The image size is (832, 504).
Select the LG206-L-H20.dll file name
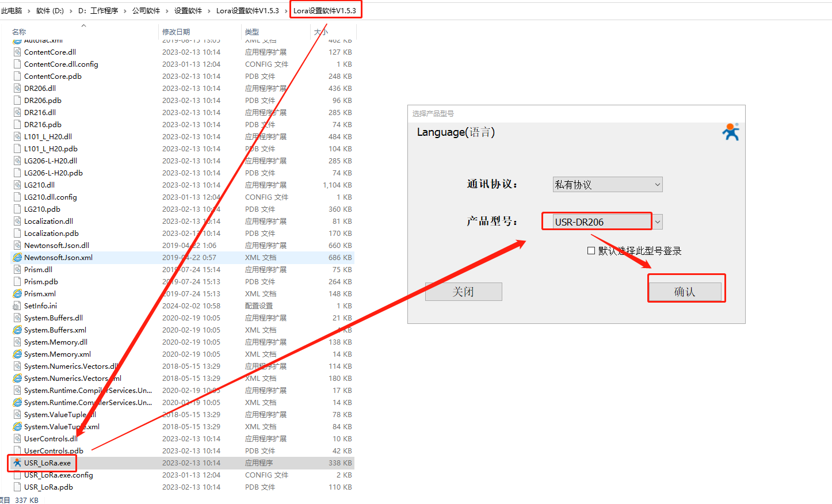point(51,161)
